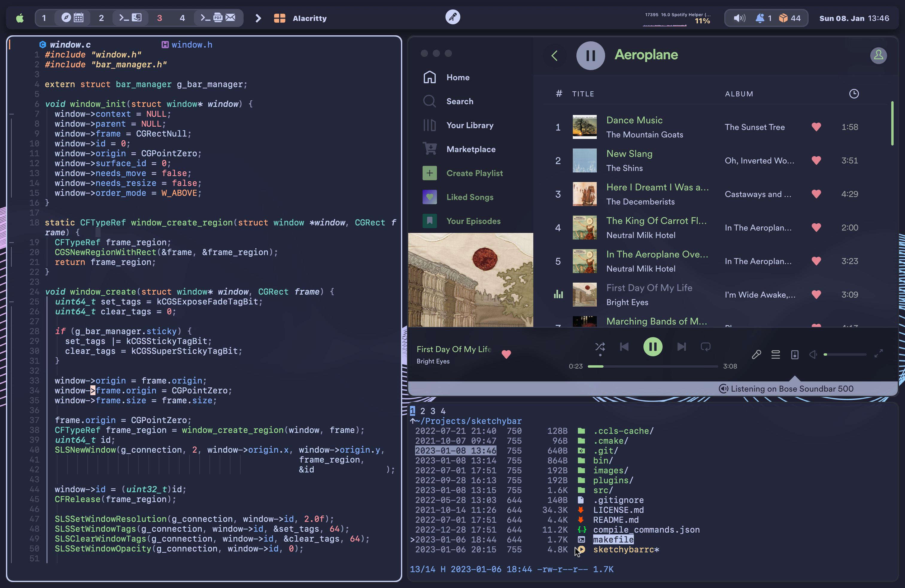Unlike the song Dance Music

[x=816, y=127]
